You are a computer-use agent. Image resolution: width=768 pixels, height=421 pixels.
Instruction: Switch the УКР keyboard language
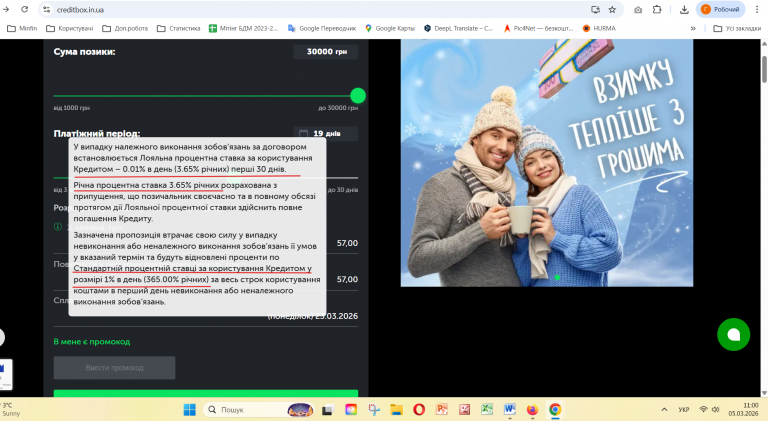click(684, 409)
